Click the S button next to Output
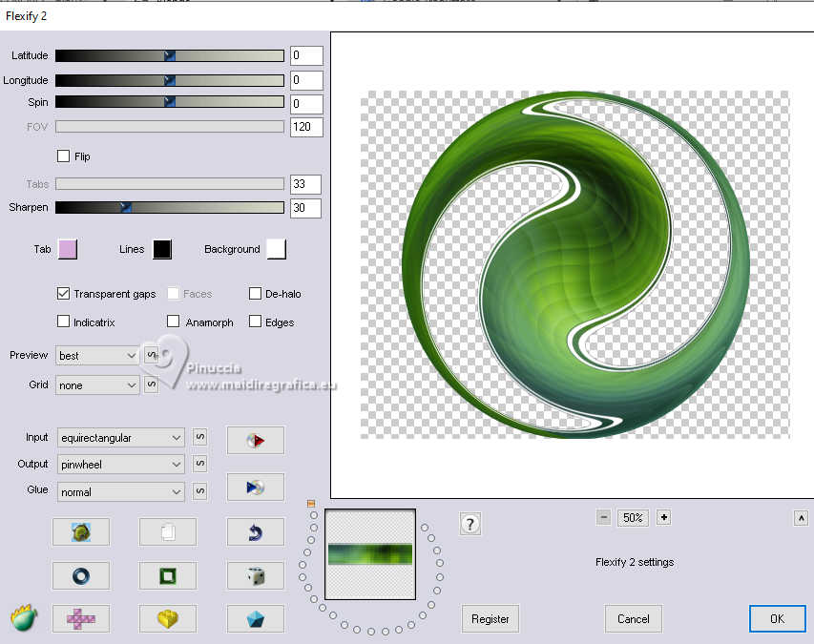Screen dimensions: 814x644 199,464
